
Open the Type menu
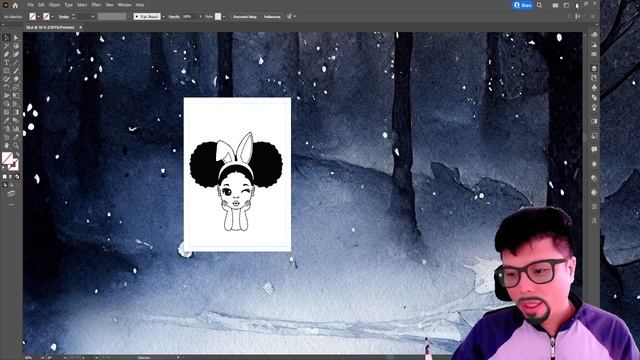tap(69, 5)
